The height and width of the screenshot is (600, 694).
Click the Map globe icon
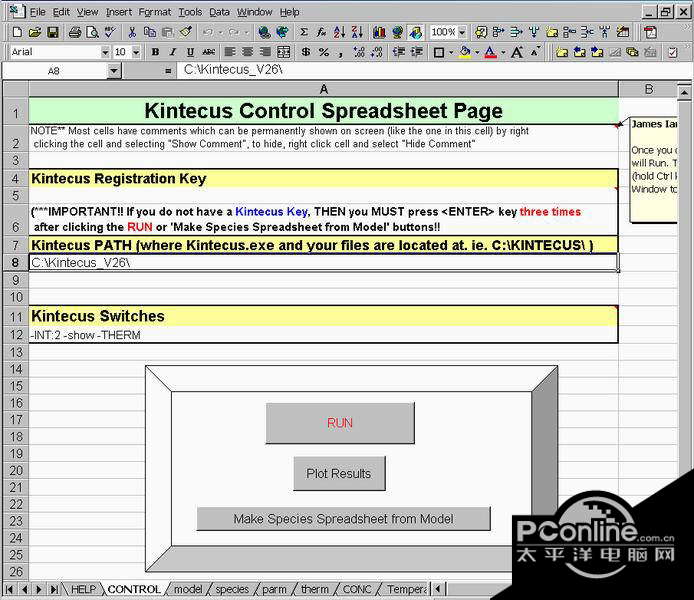coord(397,32)
